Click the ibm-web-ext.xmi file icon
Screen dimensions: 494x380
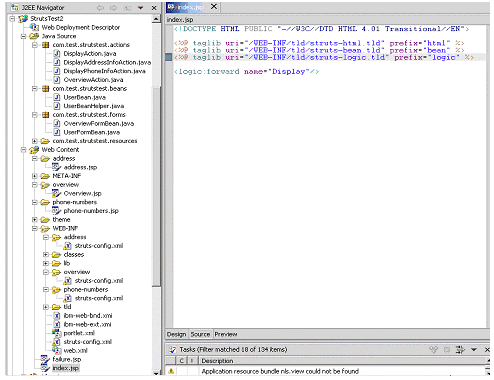(x=57, y=324)
